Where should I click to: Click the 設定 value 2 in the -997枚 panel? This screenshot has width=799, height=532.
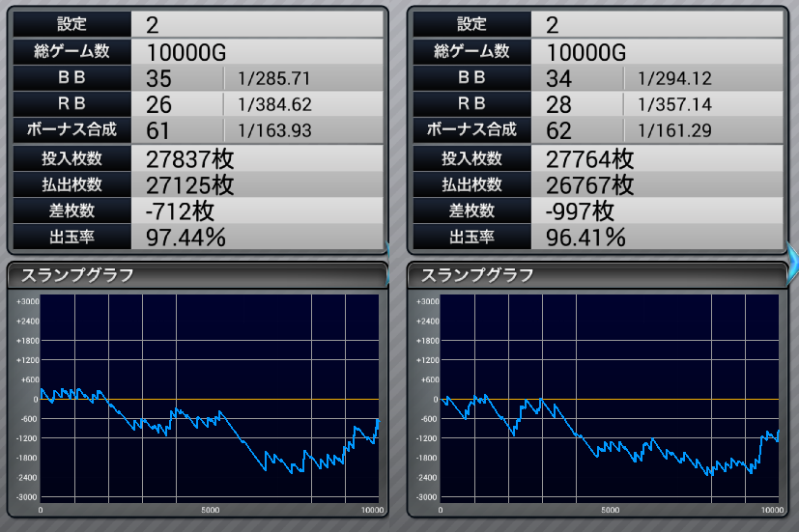click(552, 25)
